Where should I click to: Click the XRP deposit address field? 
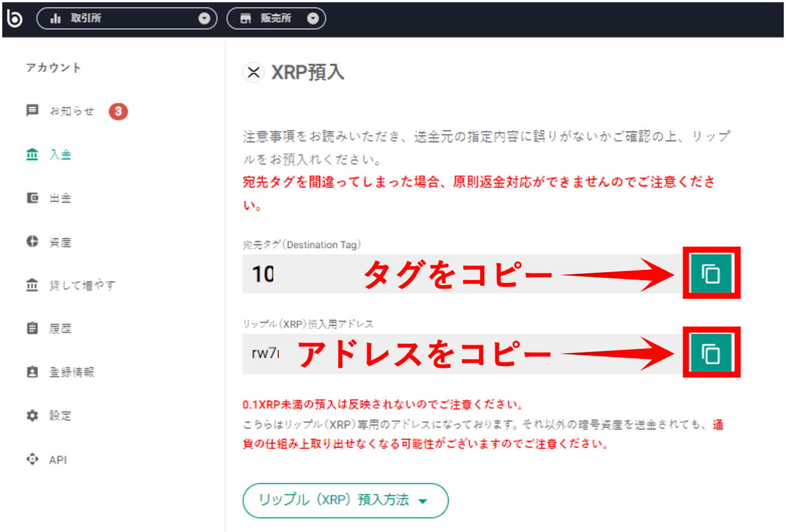270,354
